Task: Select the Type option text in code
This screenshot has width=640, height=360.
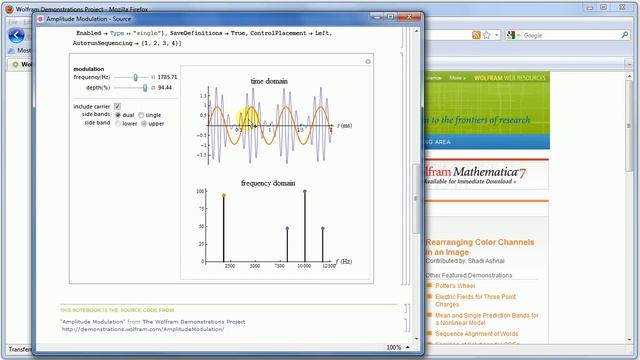Action: tap(117, 33)
